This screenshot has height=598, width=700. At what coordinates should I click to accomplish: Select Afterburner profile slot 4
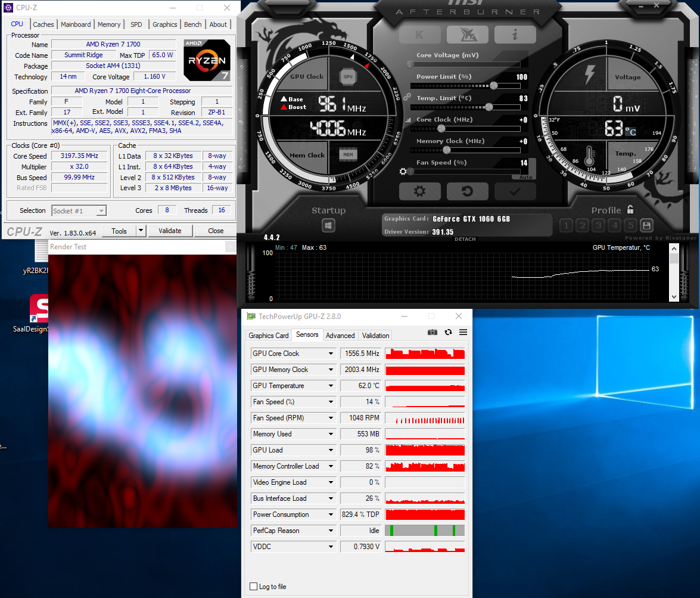[x=615, y=225]
